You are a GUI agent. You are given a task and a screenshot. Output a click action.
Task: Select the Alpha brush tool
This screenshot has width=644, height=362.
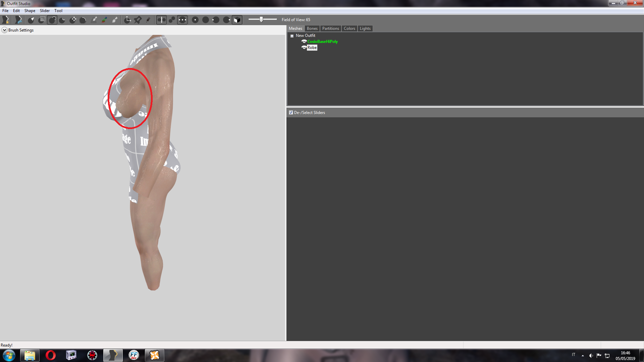tap(115, 20)
